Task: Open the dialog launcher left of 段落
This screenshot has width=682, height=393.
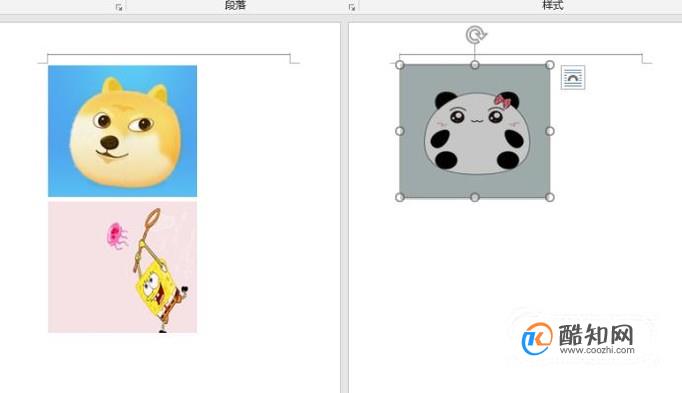Action: (x=119, y=7)
